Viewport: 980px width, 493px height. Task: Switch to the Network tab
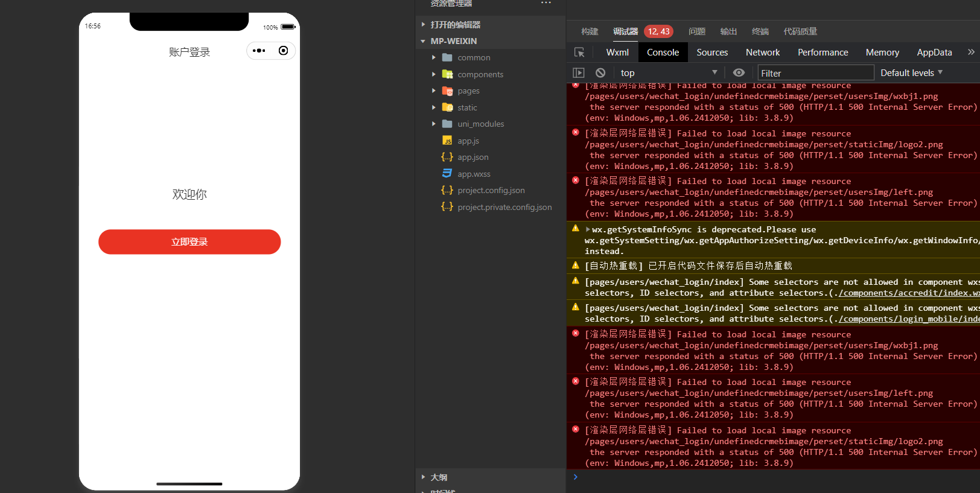(x=763, y=52)
